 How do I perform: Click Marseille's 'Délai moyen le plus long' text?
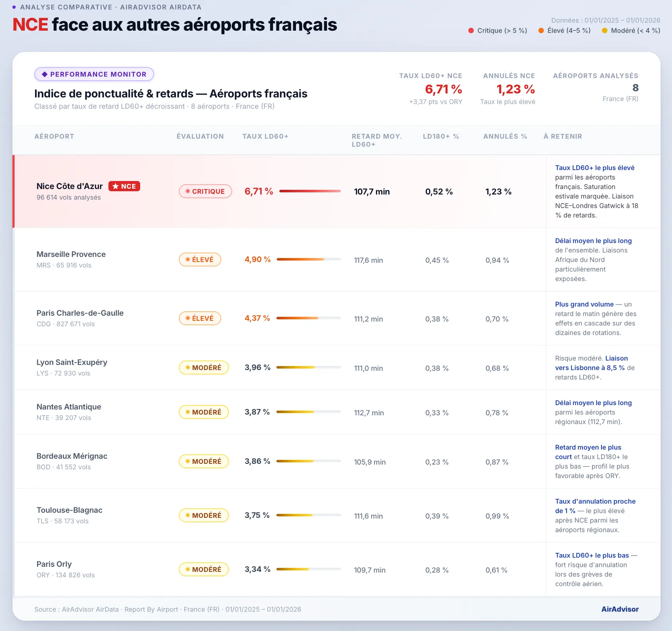pyautogui.click(x=594, y=241)
